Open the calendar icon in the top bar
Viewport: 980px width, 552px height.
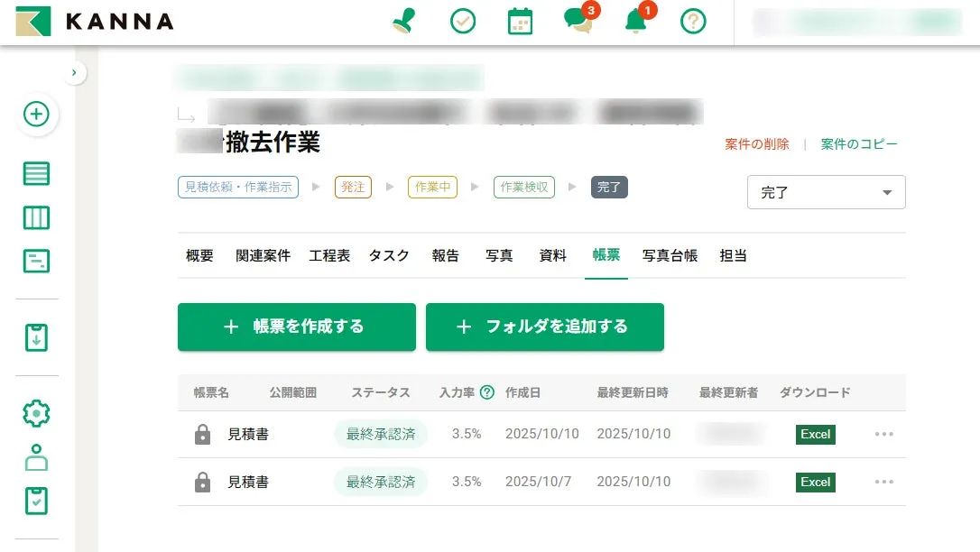point(522,20)
